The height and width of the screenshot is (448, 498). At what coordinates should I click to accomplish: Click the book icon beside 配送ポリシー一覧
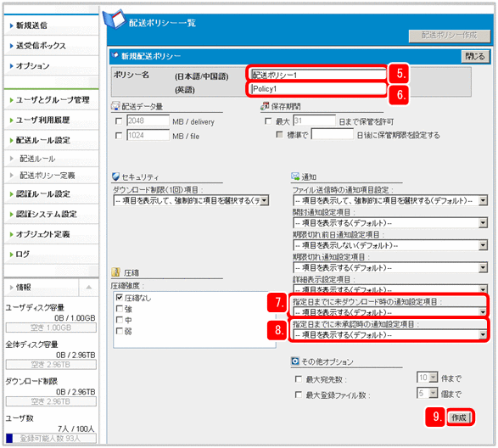pos(114,20)
